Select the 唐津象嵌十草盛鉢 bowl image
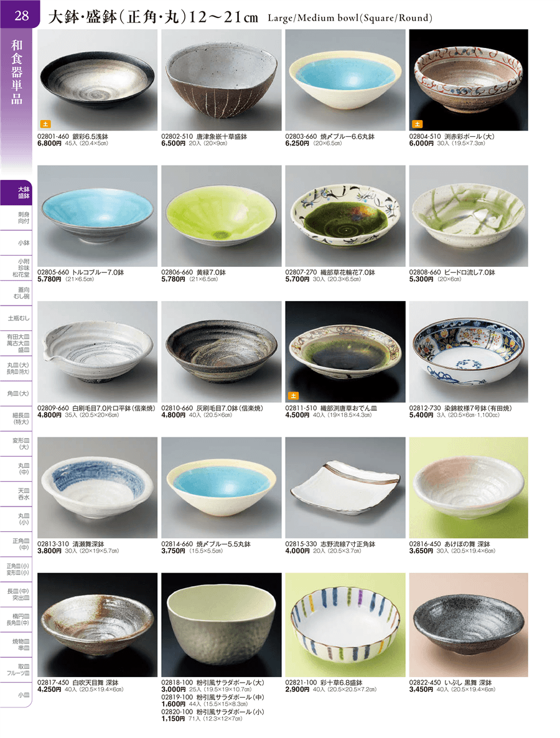560x738 pixels. [x=221, y=80]
